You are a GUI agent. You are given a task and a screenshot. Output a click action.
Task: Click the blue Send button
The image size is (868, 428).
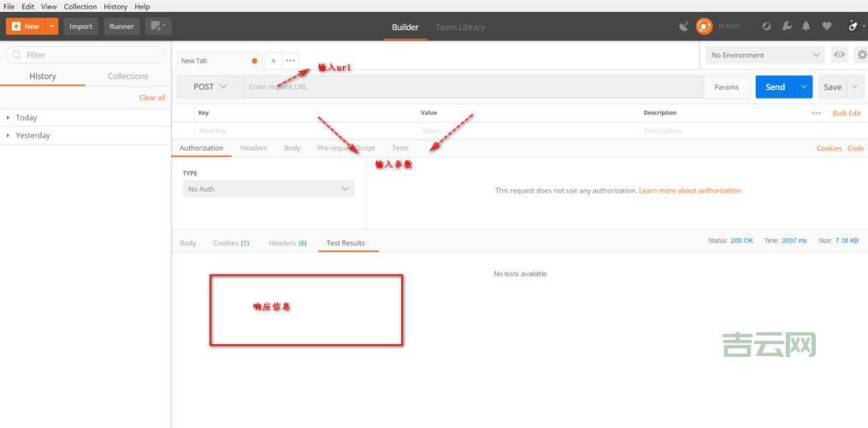[x=775, y=86]
